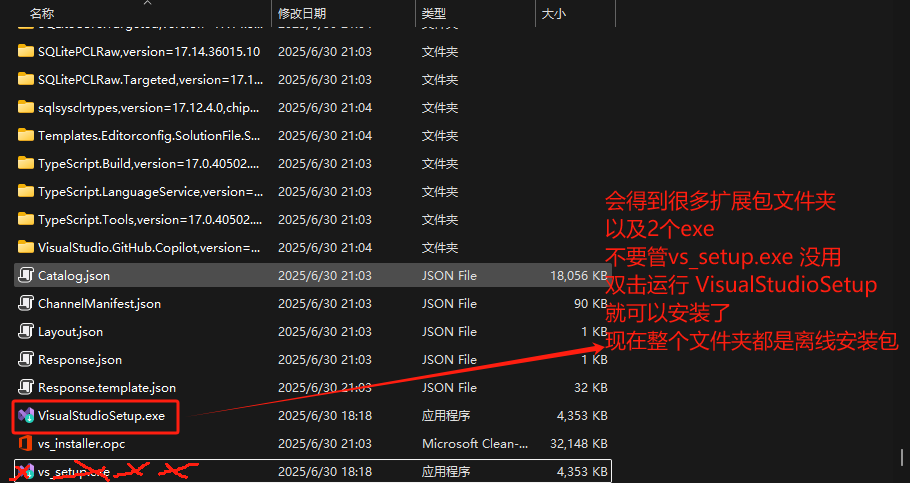Select the TypeScript.Build,version=17.0.40502 folder name
This screenshot has width=910, height=483.
tap(149, 164)
